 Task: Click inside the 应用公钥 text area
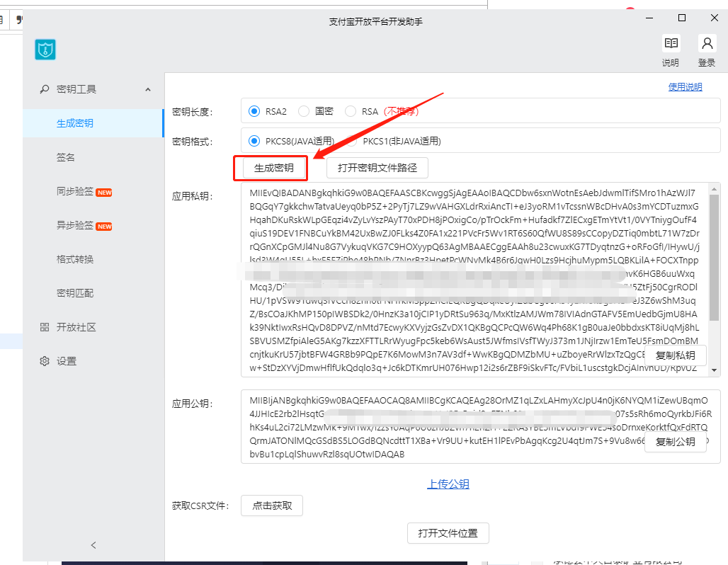click(x=481, y=427)
